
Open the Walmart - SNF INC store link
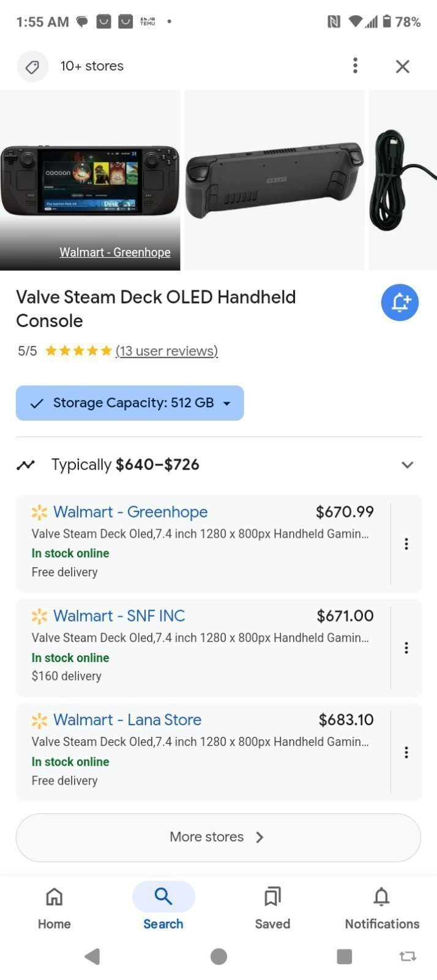pos(119,616)
